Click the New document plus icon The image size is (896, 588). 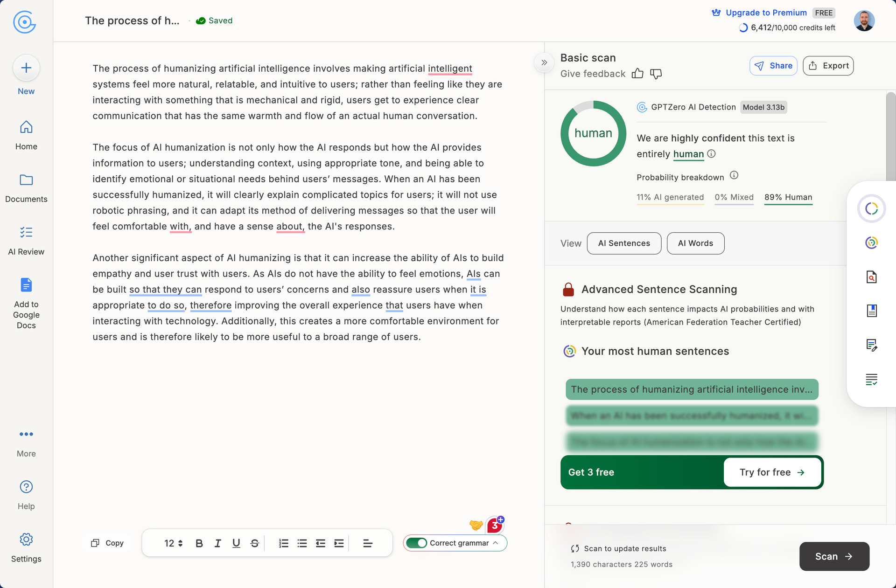(x=26, y=68)
